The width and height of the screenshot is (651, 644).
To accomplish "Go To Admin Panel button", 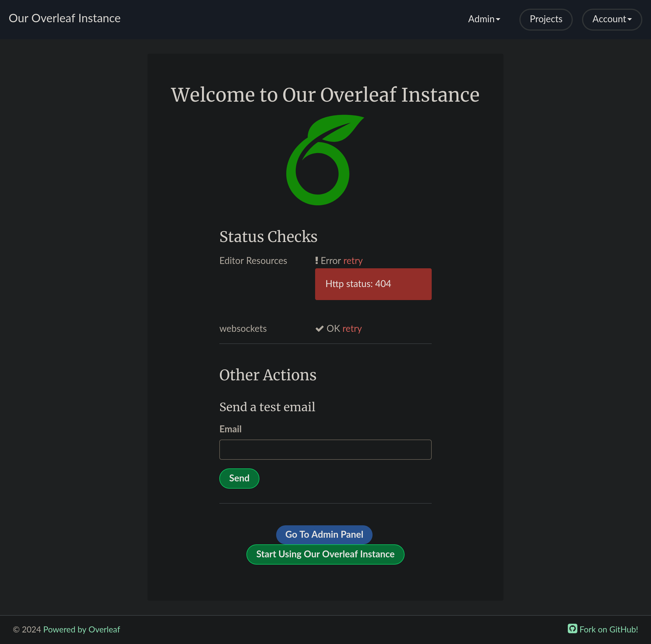I will 324,535.
